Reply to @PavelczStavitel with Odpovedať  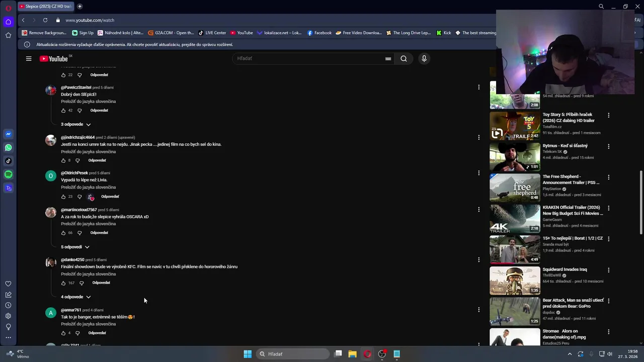point(99,110)
